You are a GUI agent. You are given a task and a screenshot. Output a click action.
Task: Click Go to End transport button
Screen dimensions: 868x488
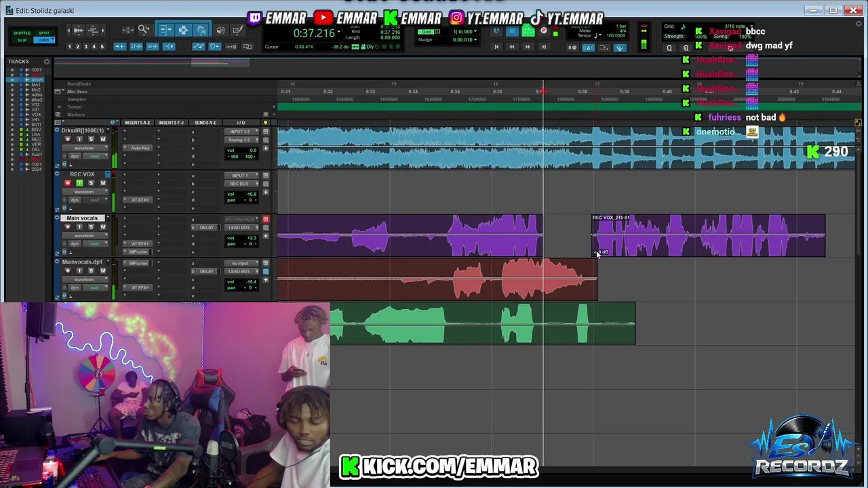544,47
